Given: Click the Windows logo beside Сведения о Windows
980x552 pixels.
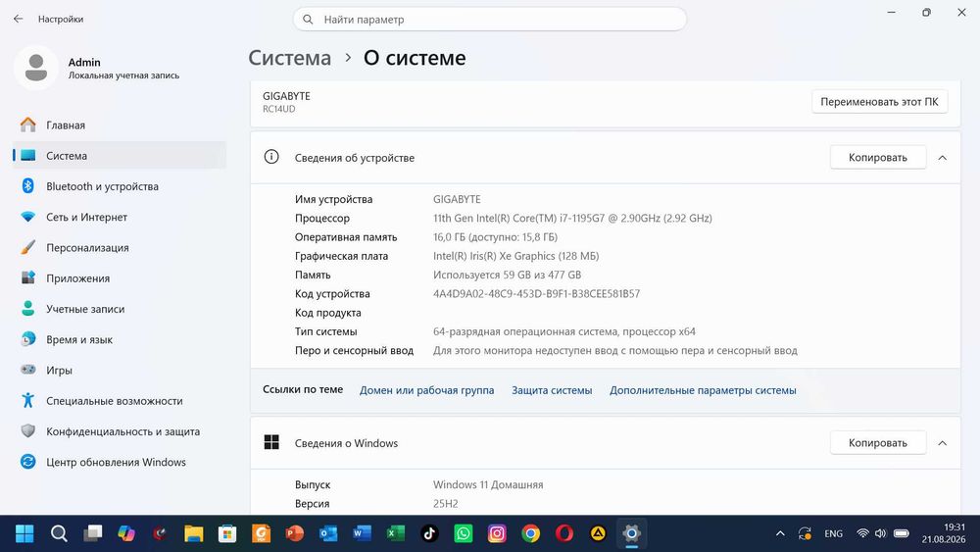Looking at the screenshot, I should 271,442.
